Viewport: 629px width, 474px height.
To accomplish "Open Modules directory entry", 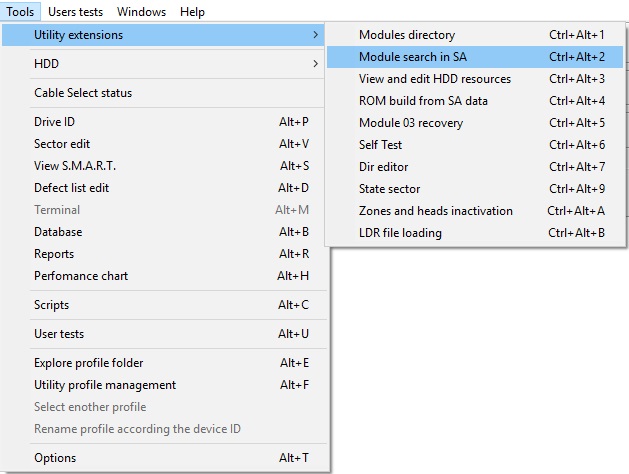I will click(x=406, y=35).
